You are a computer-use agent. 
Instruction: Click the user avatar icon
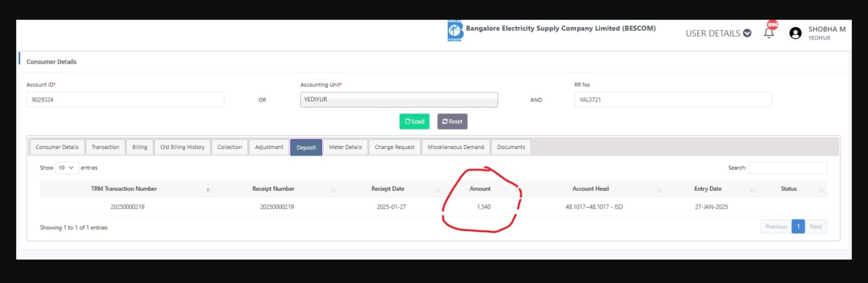795,34
